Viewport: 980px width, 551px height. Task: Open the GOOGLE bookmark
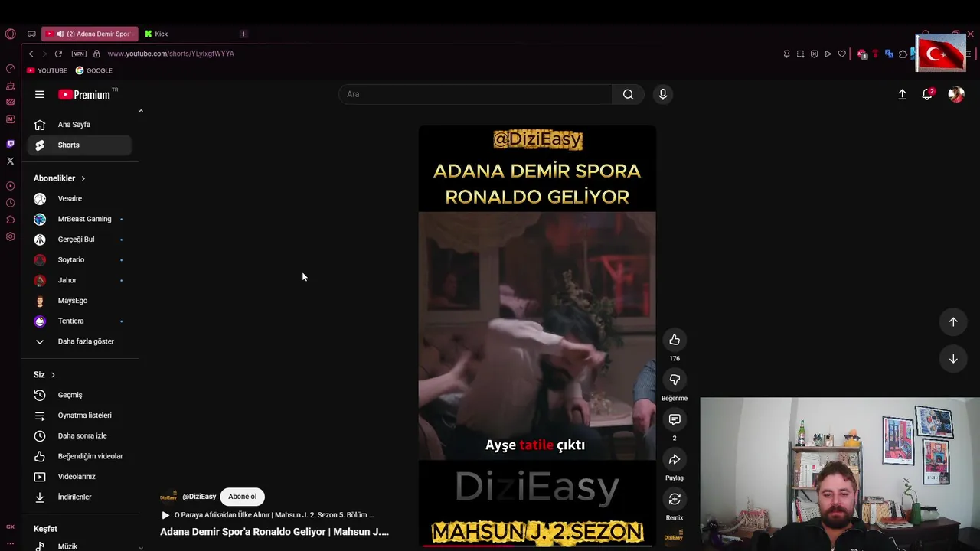click(x=94, y=70)
